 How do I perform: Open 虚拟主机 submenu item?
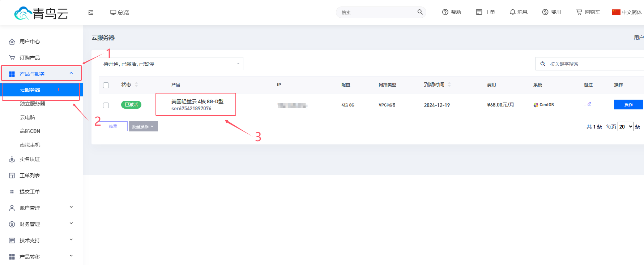tap(30, 145)
